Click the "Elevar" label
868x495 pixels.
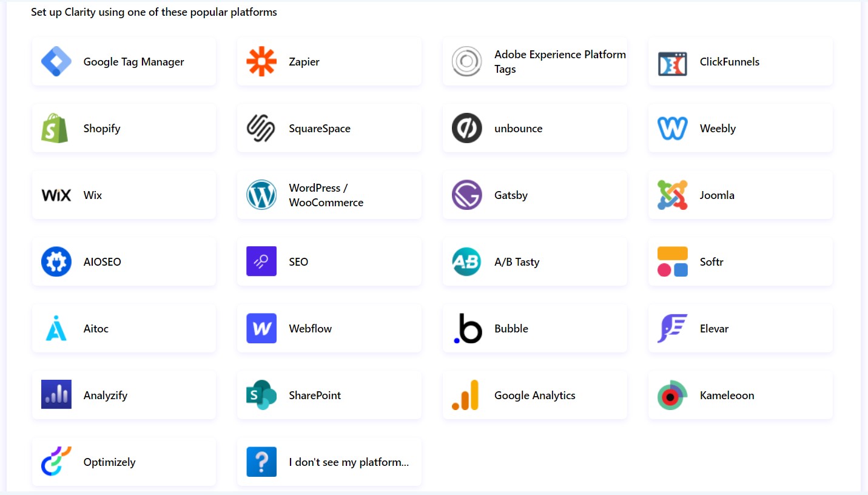pos(714,329)
